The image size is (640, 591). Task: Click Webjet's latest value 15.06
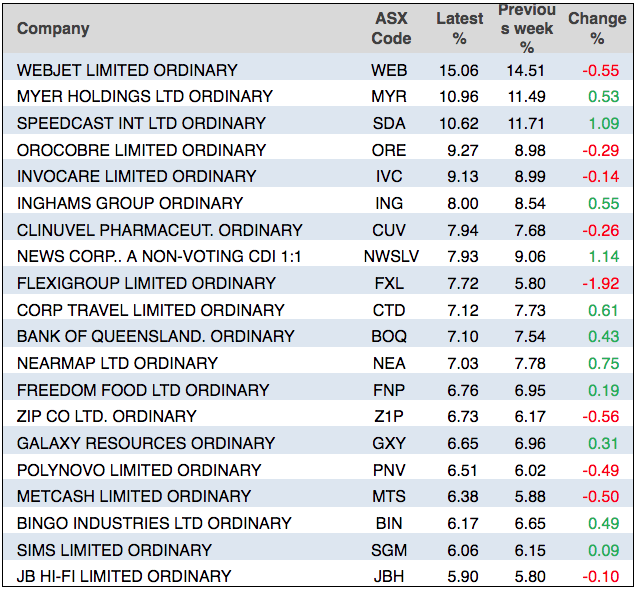pyautogui.click(x=459, y=70)
